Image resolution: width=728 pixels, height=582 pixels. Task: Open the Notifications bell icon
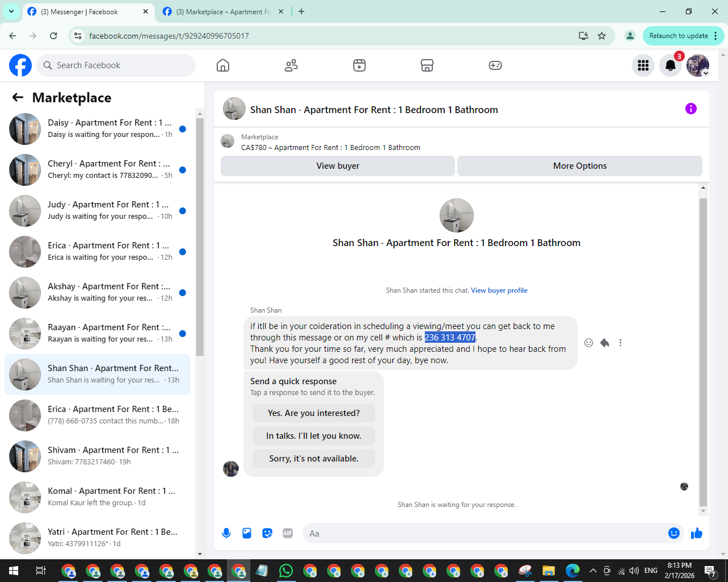click(x=671, y=65)
